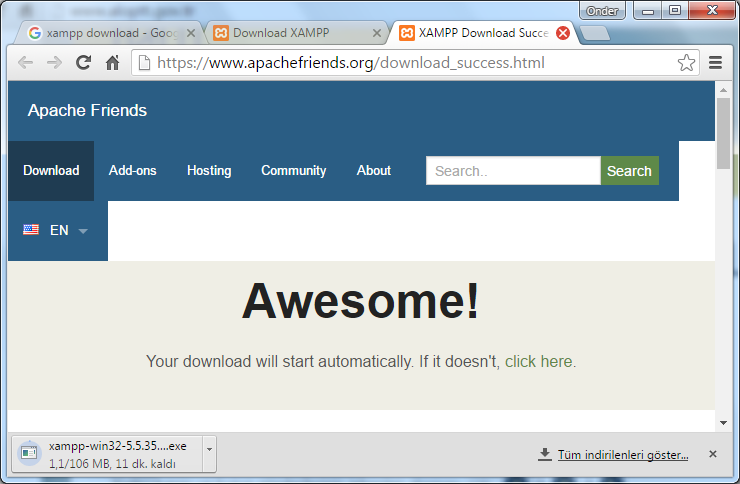Go forward using the browser forward arrow

click(54, 63)
